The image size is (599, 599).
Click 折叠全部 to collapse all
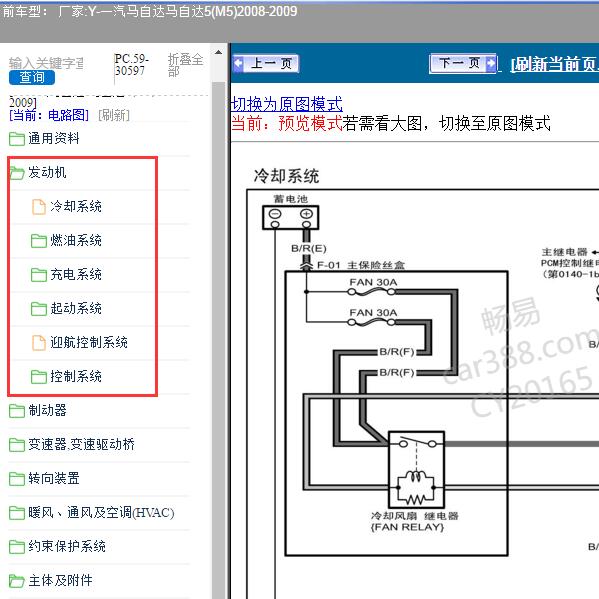point(185,65)
